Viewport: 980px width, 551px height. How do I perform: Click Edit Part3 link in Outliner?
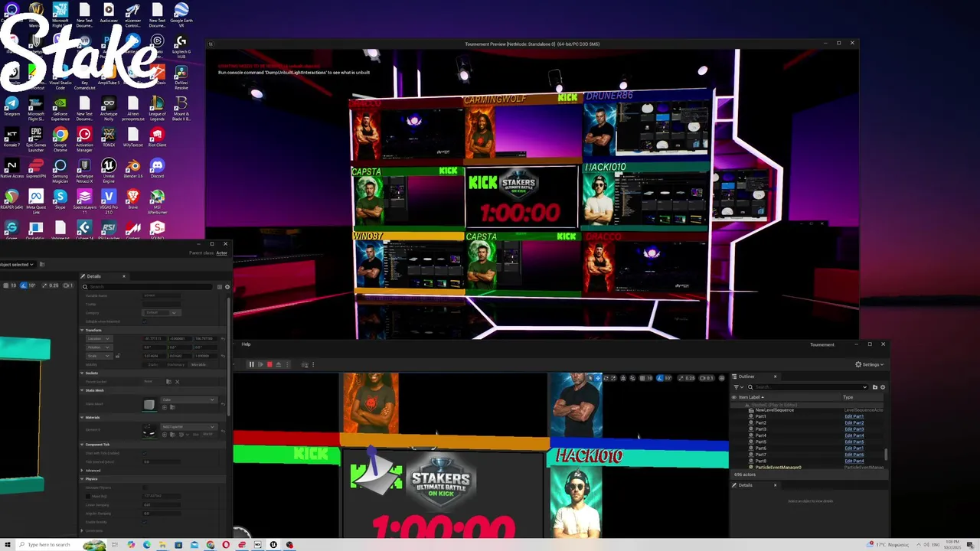tap(854, 429)
